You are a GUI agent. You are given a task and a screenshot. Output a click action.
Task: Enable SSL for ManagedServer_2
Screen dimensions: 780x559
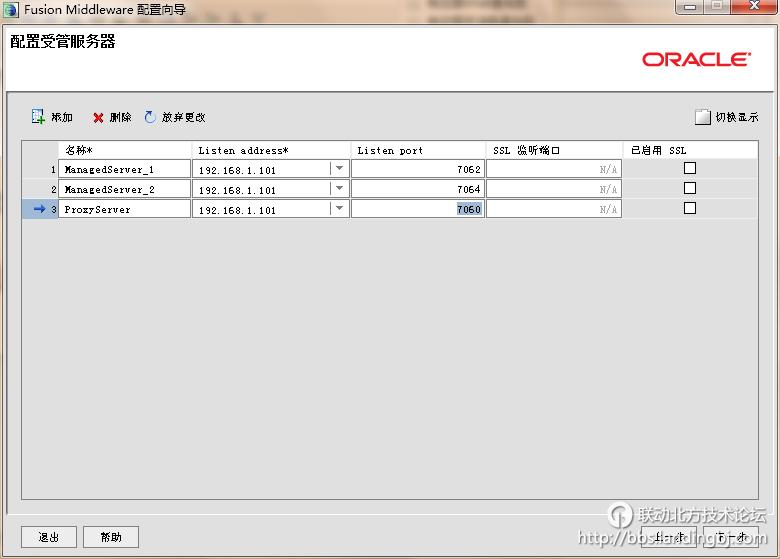point(689,188)
